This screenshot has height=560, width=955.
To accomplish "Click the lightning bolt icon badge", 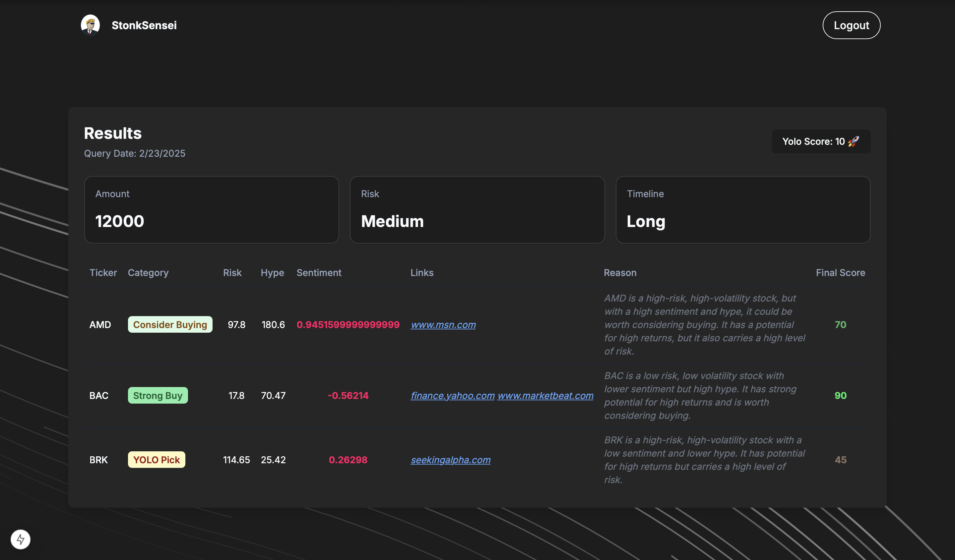I will pos(21,539).
